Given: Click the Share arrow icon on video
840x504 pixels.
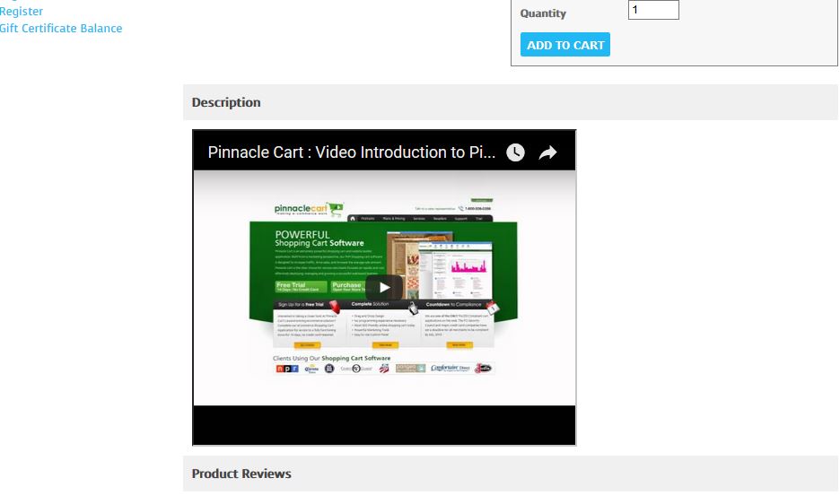Looking at the screenshot, I should tap(547, 152).
